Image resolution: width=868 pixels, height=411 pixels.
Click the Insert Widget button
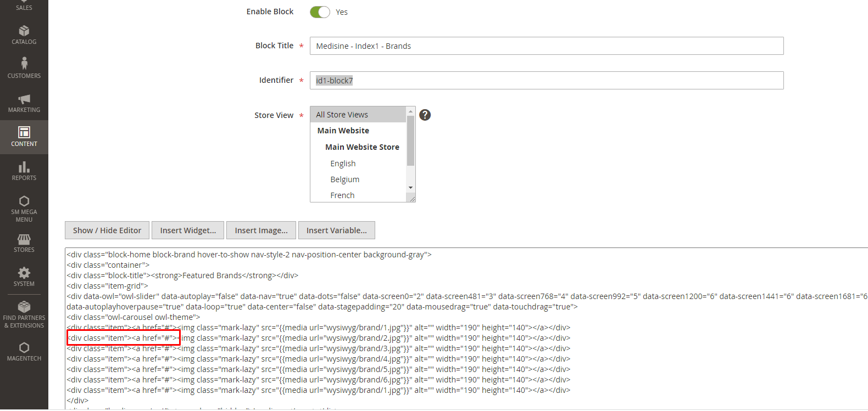pos(188,230)
